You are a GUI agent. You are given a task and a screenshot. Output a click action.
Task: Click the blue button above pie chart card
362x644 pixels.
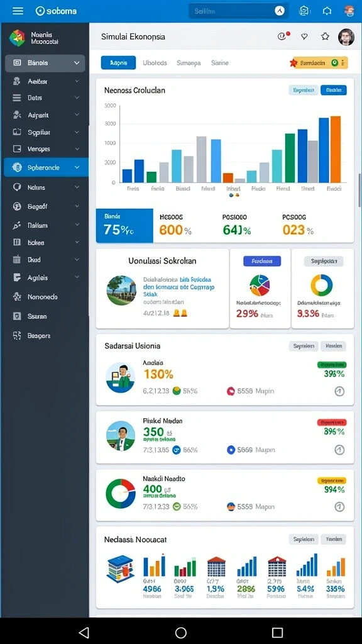[262, 261]
